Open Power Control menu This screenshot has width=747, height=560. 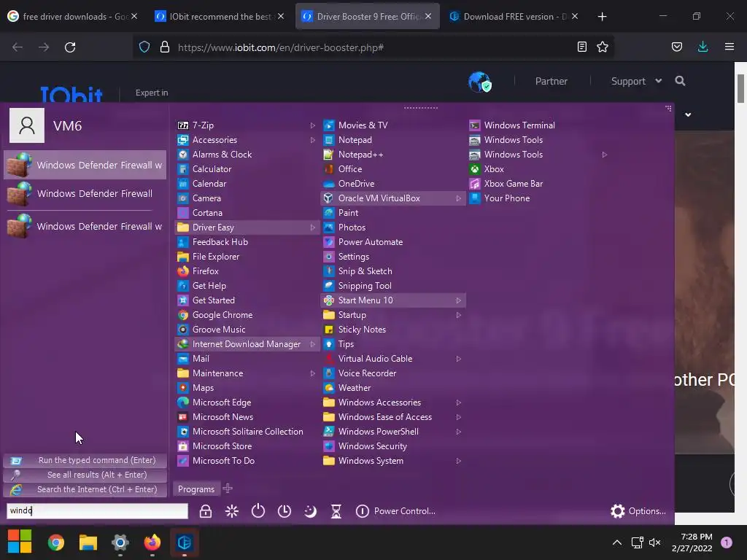click(x=395, y=511)
